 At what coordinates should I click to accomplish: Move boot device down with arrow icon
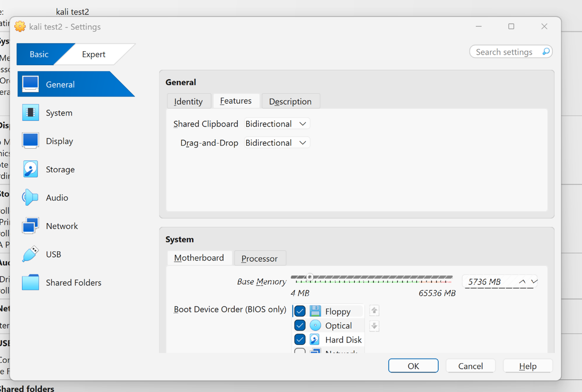(374, 326)
